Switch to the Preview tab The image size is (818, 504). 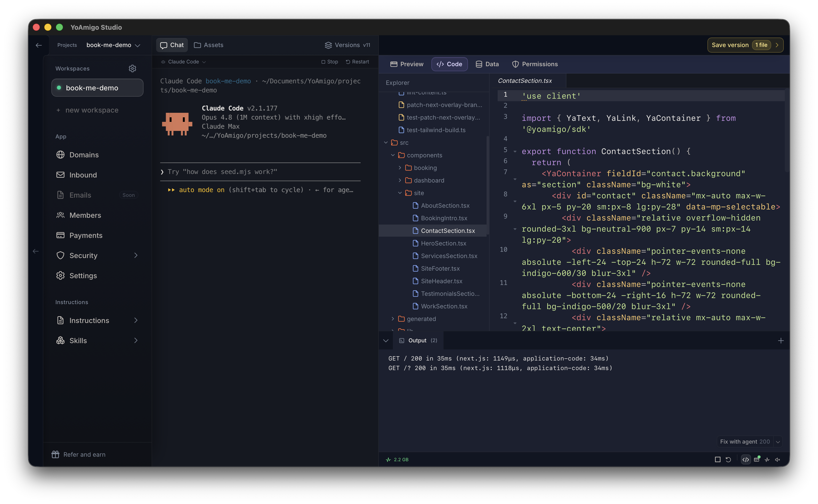tap(406, 64)
